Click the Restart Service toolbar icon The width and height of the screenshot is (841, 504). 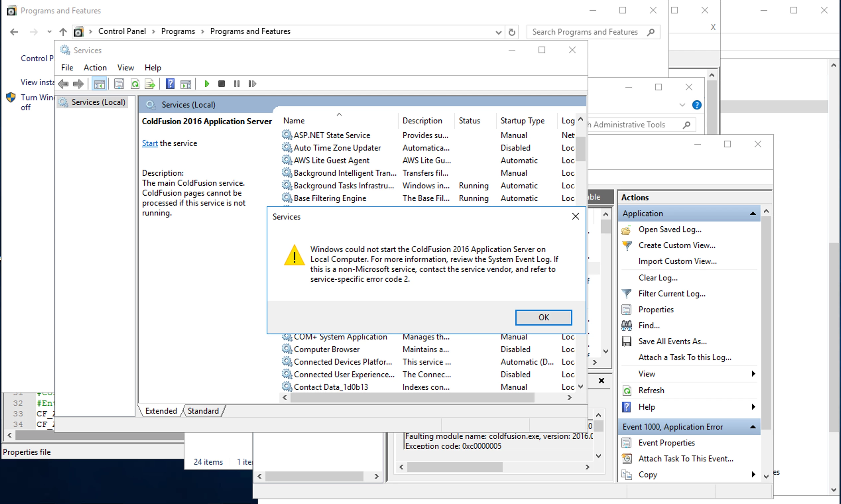(x=252, y=84)
